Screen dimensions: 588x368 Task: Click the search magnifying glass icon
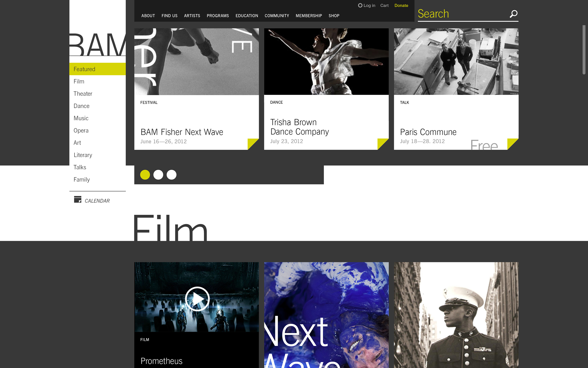(x=513, y=14)
